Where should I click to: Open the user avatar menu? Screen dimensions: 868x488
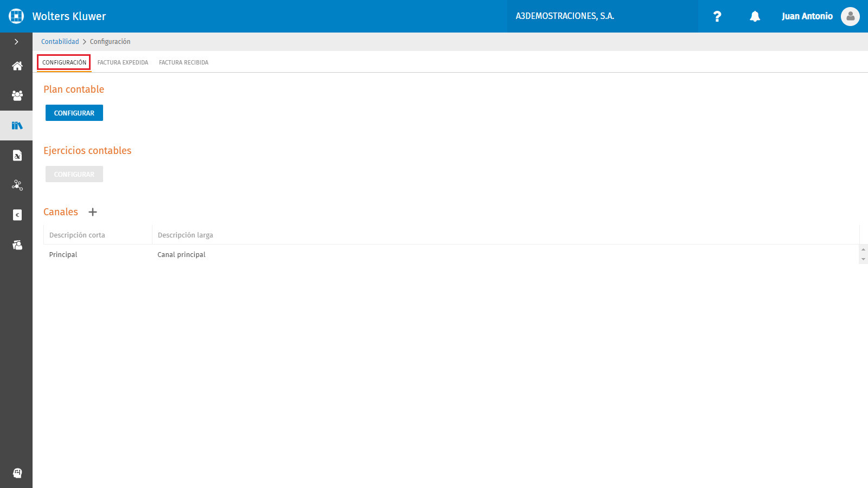[850, 16]
